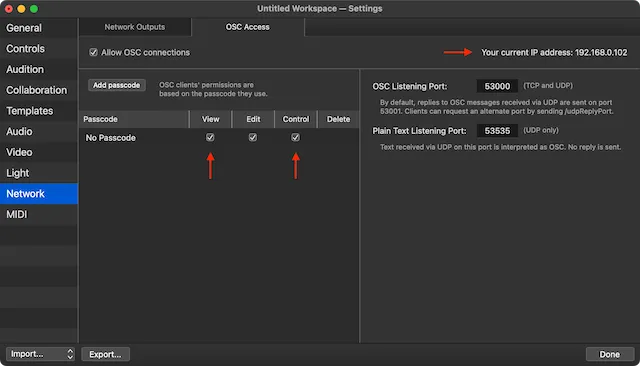Open the Import dropdown menu
The width and height of the screenshot is (640, 366).
coord(40,354)
